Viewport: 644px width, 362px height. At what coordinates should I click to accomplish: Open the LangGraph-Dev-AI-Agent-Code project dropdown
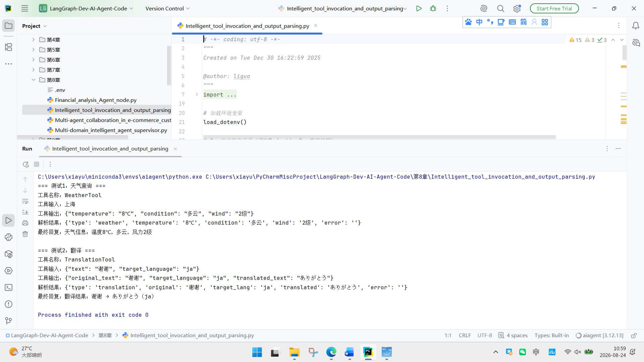[x=86, y=8]
